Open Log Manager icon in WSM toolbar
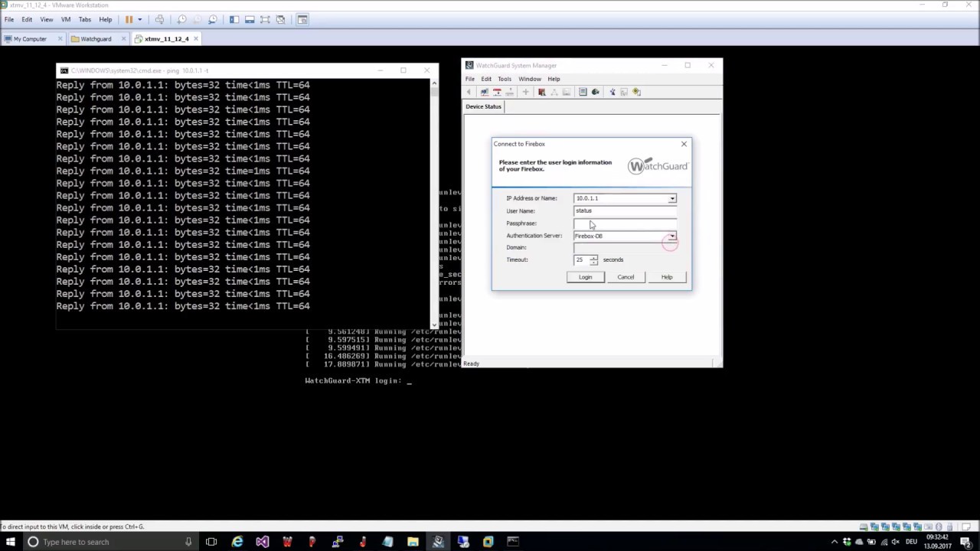 [583, 92]
